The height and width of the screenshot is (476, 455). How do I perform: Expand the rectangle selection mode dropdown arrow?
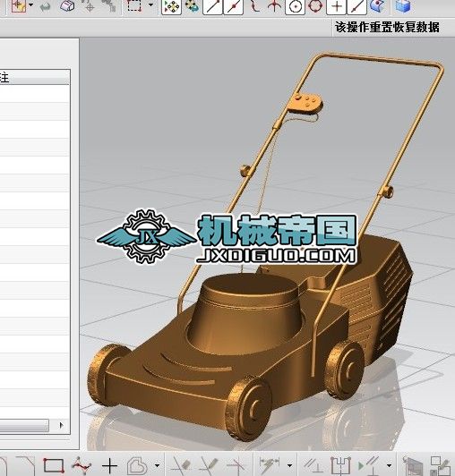click(x=150, y=4)
